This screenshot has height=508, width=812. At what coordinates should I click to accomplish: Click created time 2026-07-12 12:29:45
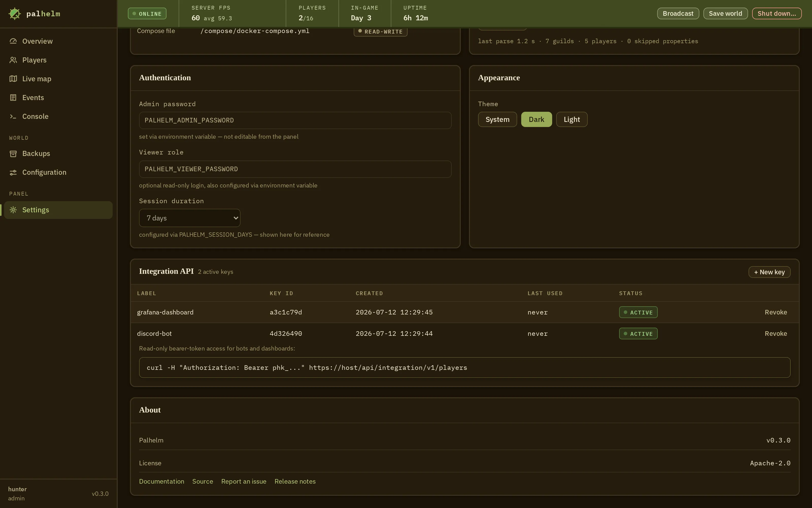394,312
